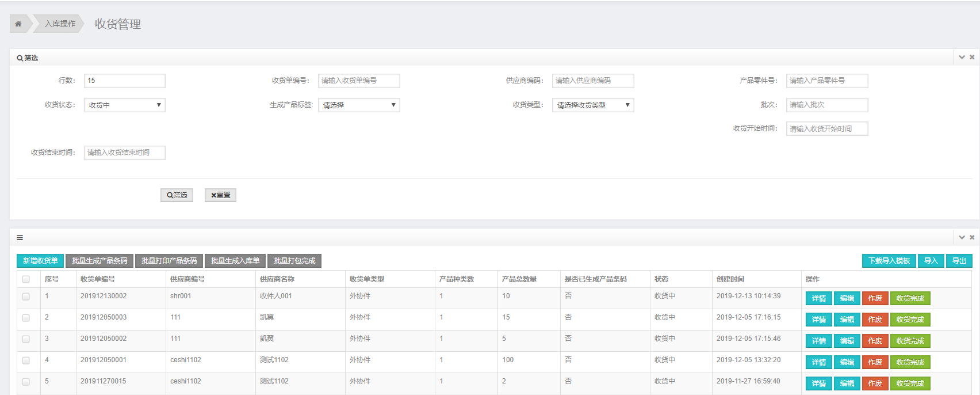980x395 pixels.
Task: Click the hamburger list icon above table
Action: tap(20, 237)
